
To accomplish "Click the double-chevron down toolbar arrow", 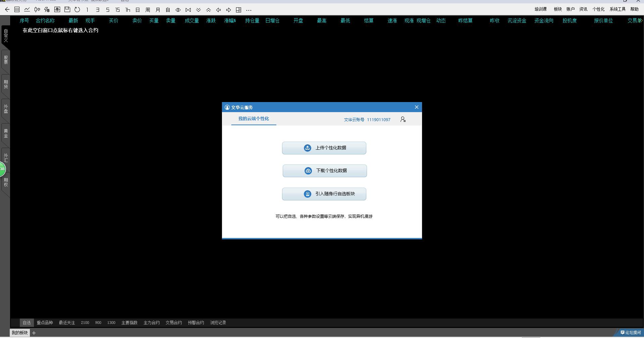I will [x=198, y=10].
